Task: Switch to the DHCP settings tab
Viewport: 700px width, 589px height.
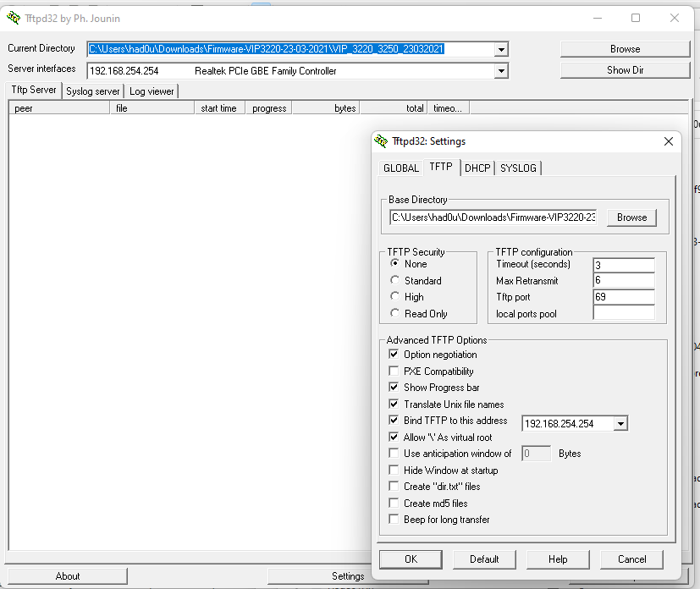Action: [x=477, y=168]
